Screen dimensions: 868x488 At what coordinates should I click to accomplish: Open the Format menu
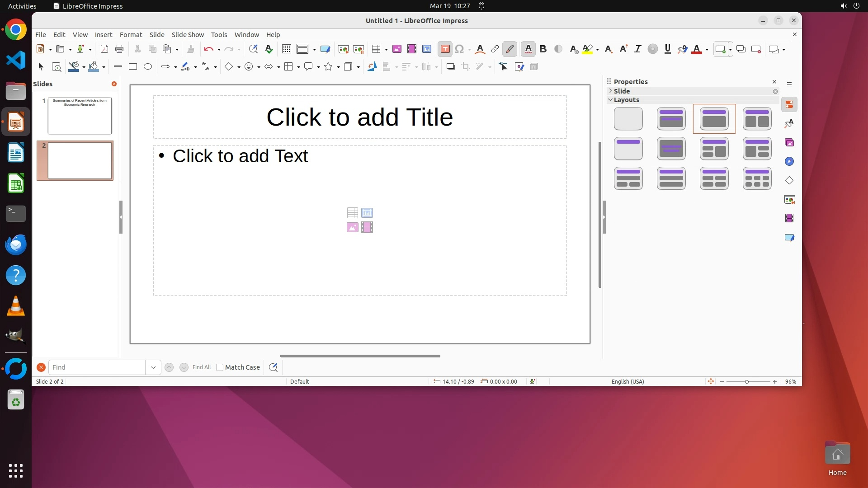point(131,35)
